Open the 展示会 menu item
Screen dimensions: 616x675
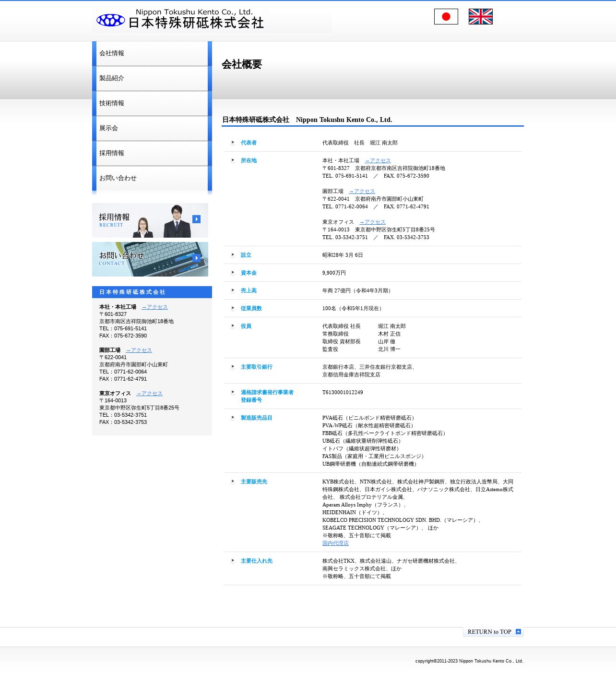click(x=152, y=128)
